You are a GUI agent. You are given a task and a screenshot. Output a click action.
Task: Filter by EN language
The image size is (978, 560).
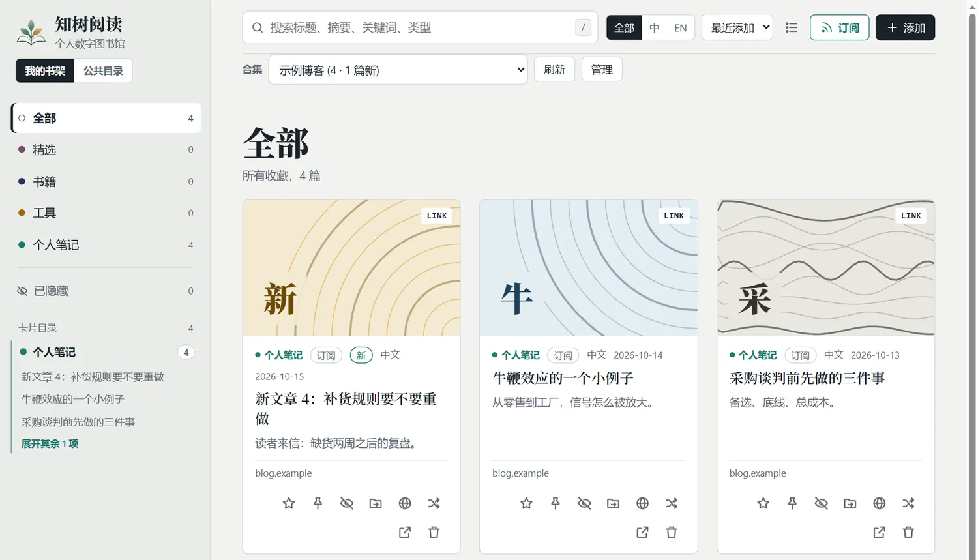[x=681, y=27]
